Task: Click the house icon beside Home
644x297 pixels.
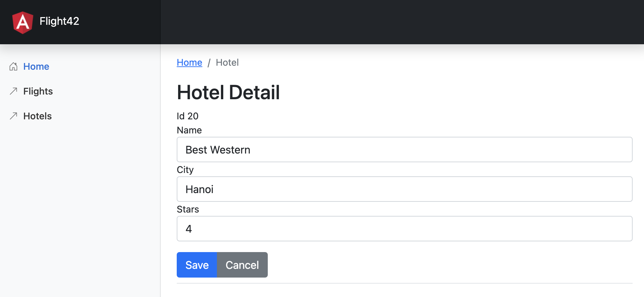Action: tap(13, 66)
